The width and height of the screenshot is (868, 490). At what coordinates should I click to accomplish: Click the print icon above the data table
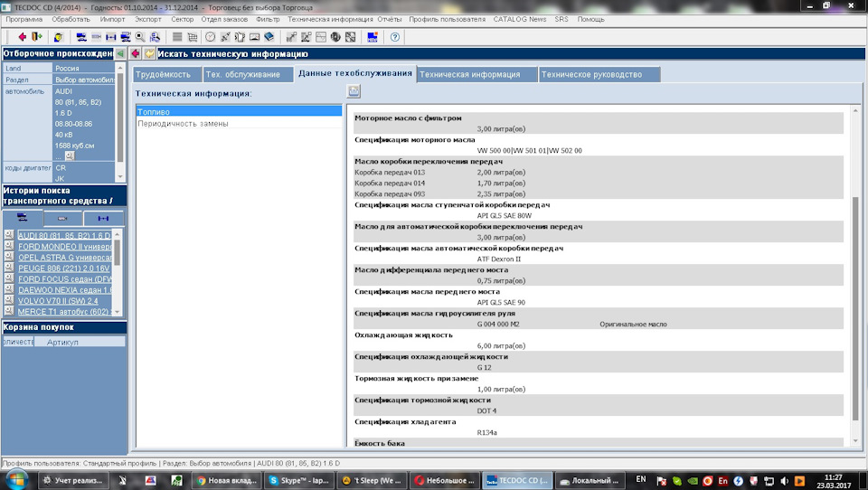point(354,91)
